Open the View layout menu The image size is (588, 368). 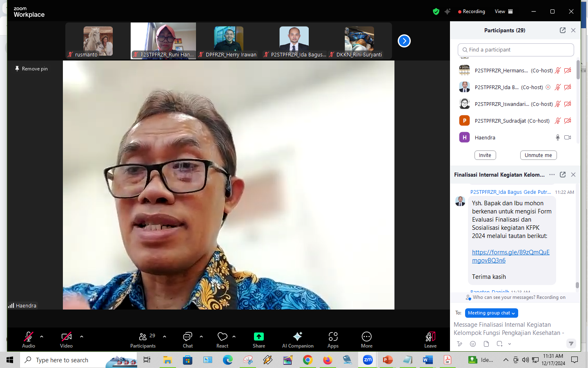point(503,11)
